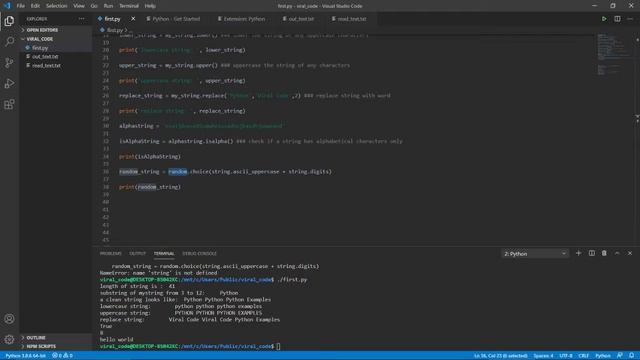Switch to out_text.txt editor tab

[301, 19]
